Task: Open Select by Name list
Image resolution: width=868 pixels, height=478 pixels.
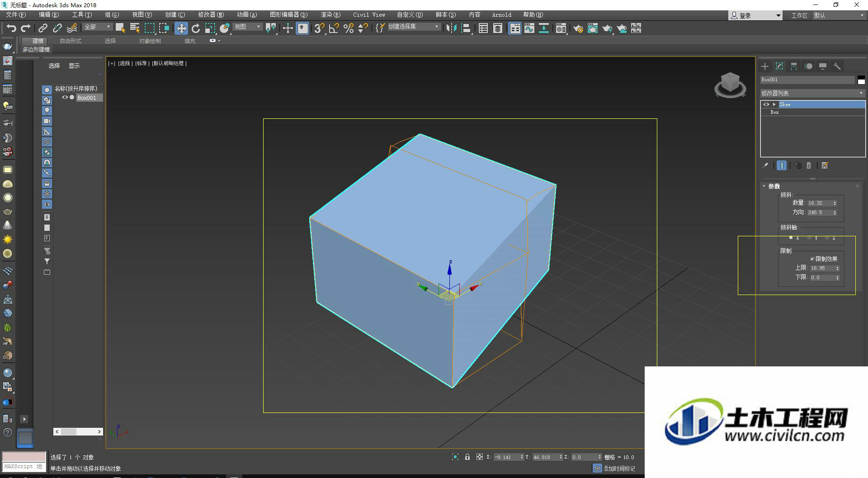Action: pos(134,28)
